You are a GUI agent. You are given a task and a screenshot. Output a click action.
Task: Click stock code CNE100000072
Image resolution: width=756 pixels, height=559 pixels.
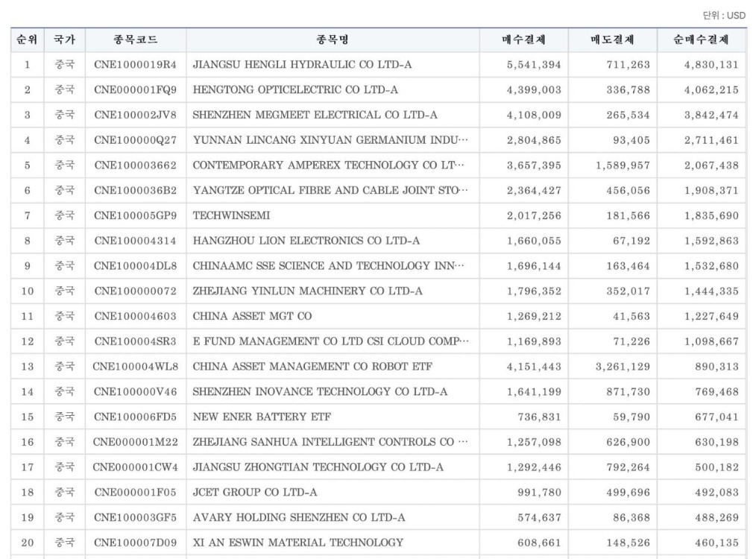pyautogui.click(x=136, y=291)
